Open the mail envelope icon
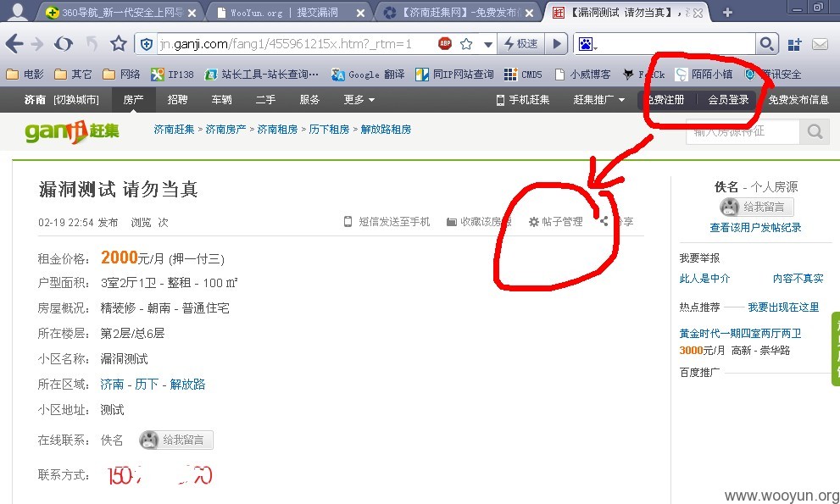840x504 pixels. [820, 44]
